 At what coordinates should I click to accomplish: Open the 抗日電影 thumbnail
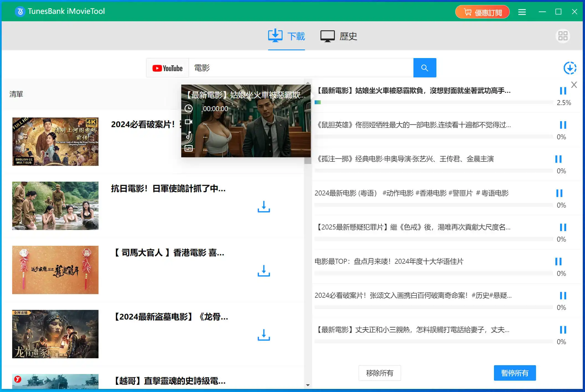tap(55, 206)
